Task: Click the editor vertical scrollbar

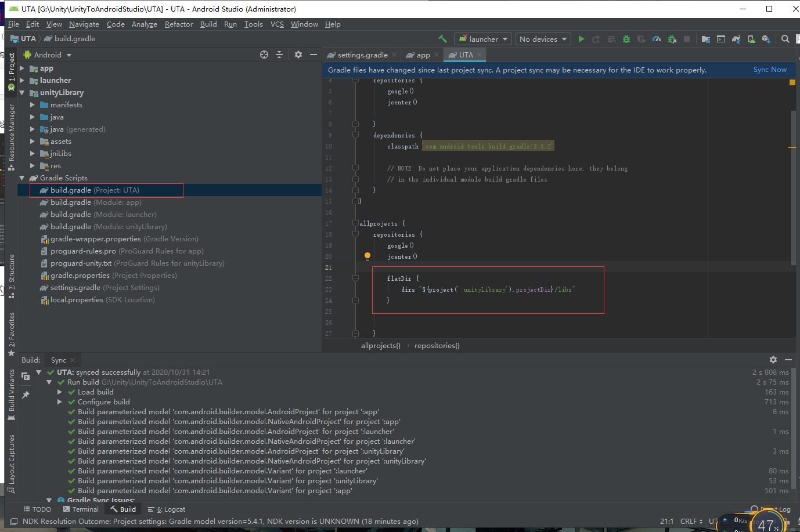Action: tap(793, 189)
